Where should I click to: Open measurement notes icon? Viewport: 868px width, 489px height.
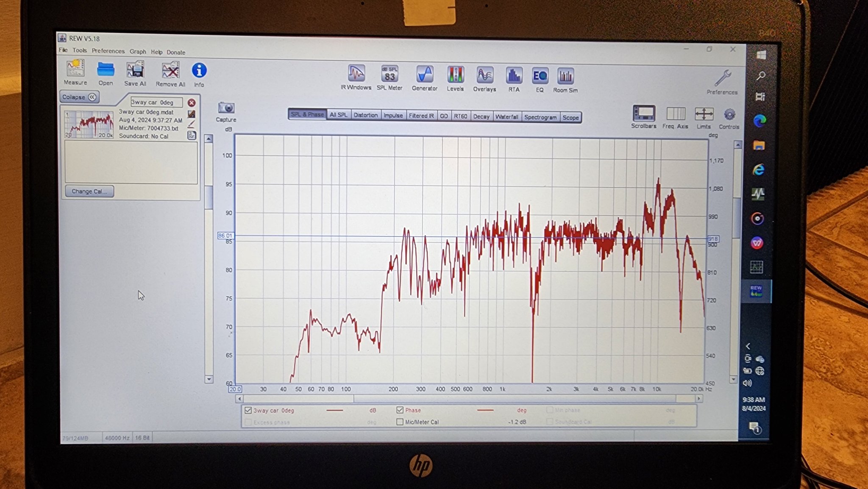[x=192, y=135]
